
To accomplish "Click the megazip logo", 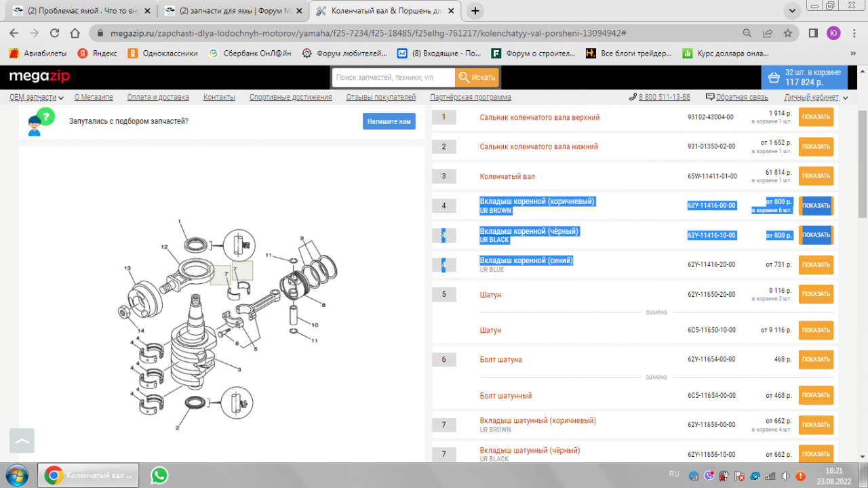I will click(x=39, y=77).
